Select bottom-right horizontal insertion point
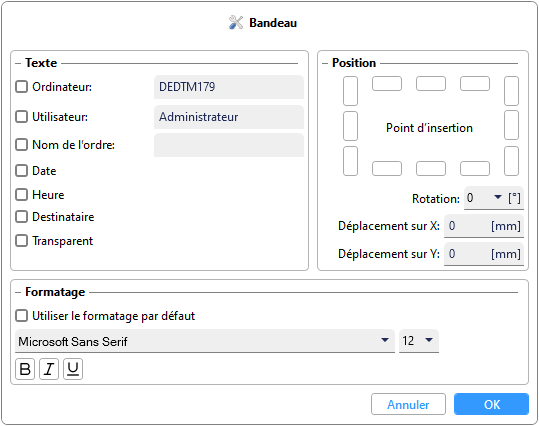539x426 pixels. coord(475,168)
